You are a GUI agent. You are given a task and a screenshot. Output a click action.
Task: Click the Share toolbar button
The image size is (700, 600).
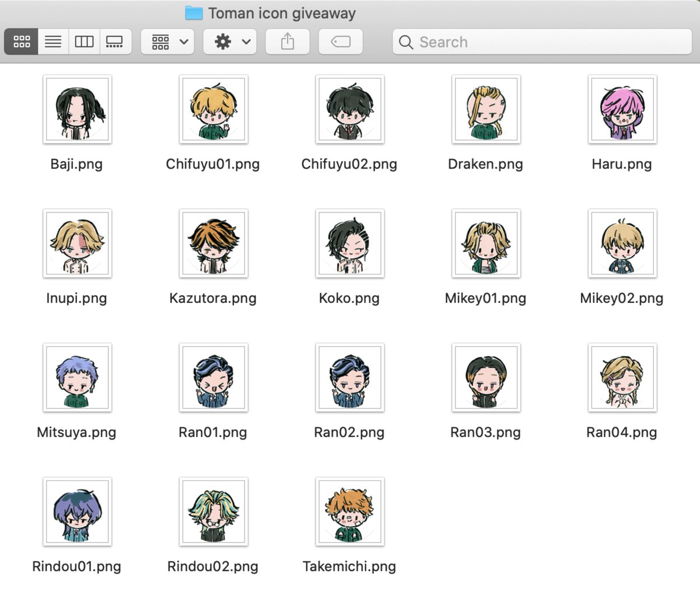(288, 42)
